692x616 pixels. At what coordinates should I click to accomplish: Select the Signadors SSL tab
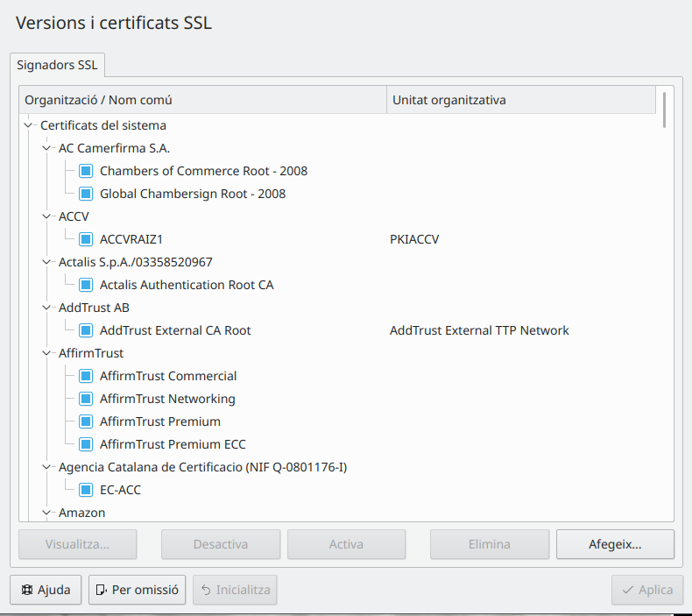coord(58,65)
